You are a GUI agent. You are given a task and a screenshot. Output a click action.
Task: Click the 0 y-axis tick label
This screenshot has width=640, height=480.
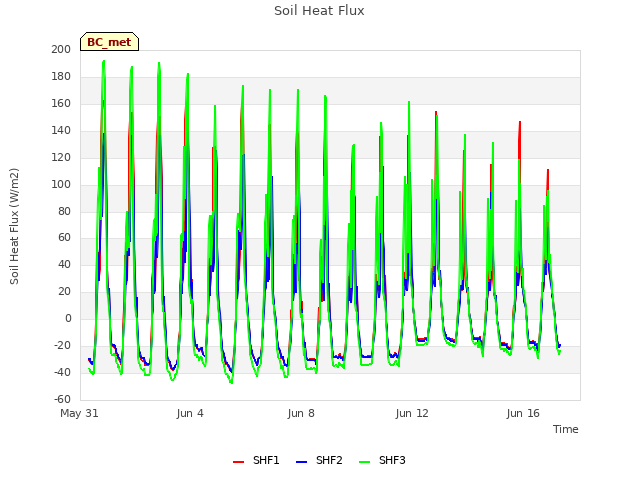click(68, 318)
